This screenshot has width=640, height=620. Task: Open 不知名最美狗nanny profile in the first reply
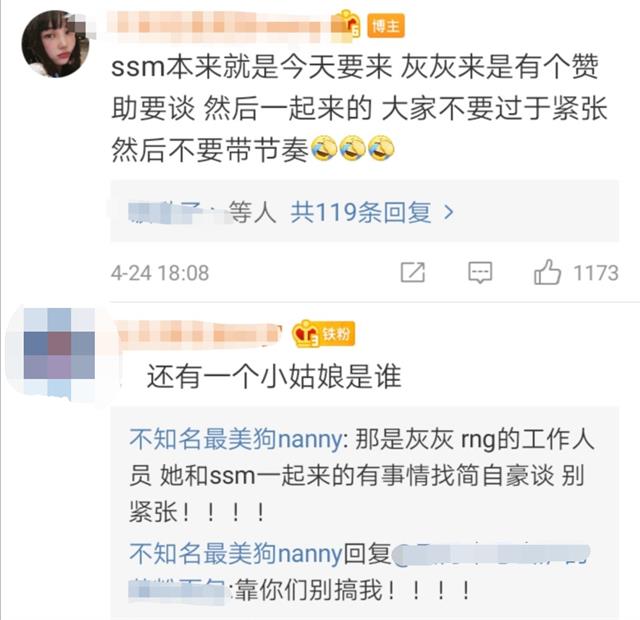coord(236,440)
